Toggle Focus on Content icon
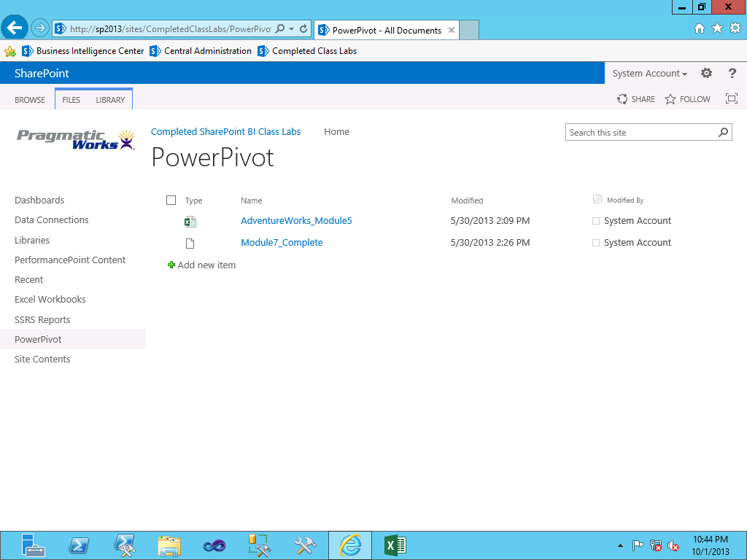 731,98
